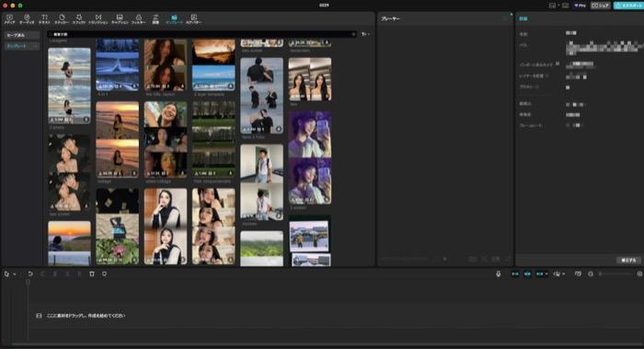Select the man with backpack template

[x=261, y=182]
